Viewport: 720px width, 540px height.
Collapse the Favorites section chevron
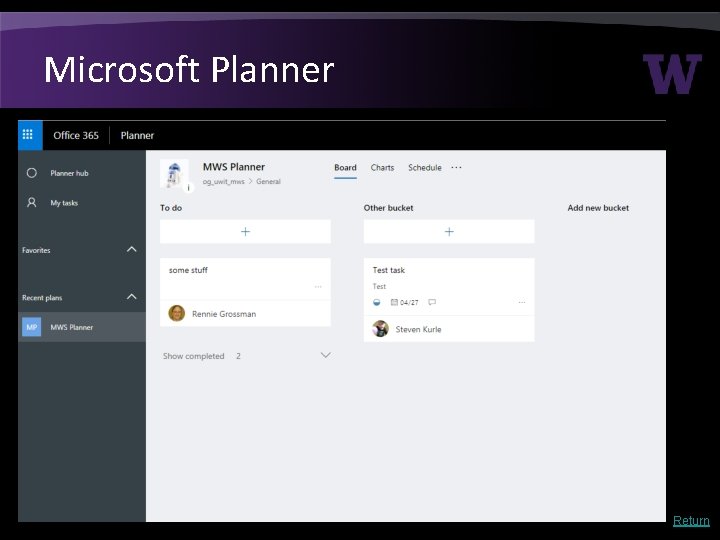click(x=131, y=249)
